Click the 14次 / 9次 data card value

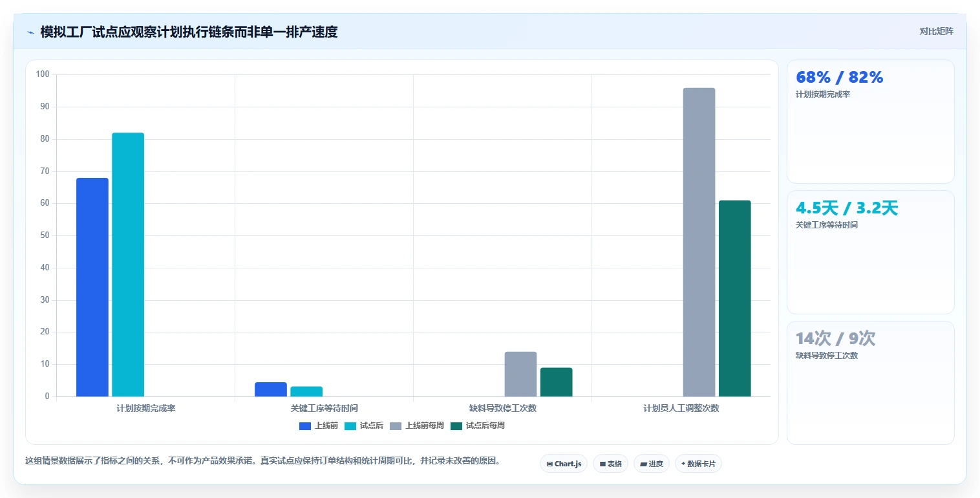(x=835, y=338)
